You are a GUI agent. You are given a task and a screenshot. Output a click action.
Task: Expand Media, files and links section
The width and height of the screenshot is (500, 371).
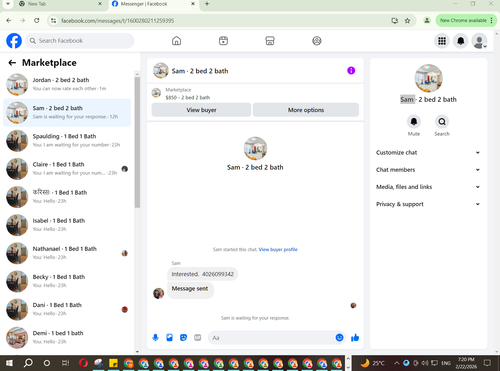tap(428, 187)
